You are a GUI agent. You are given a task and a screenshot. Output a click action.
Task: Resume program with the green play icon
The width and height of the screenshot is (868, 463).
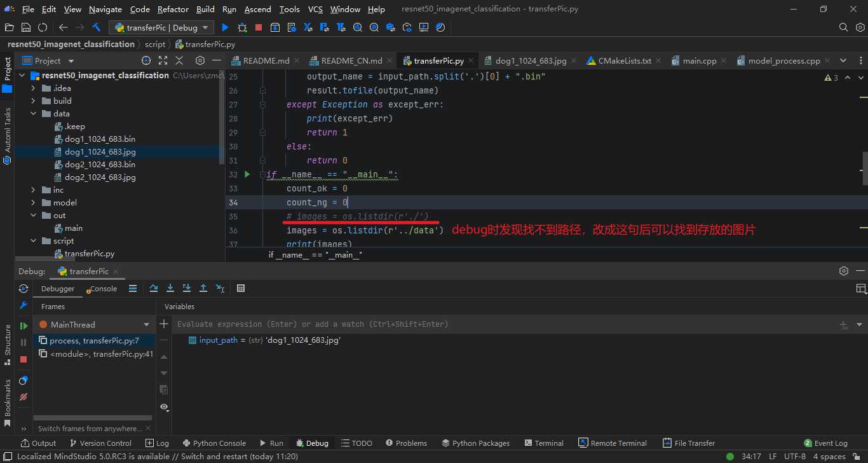[24, 326]
